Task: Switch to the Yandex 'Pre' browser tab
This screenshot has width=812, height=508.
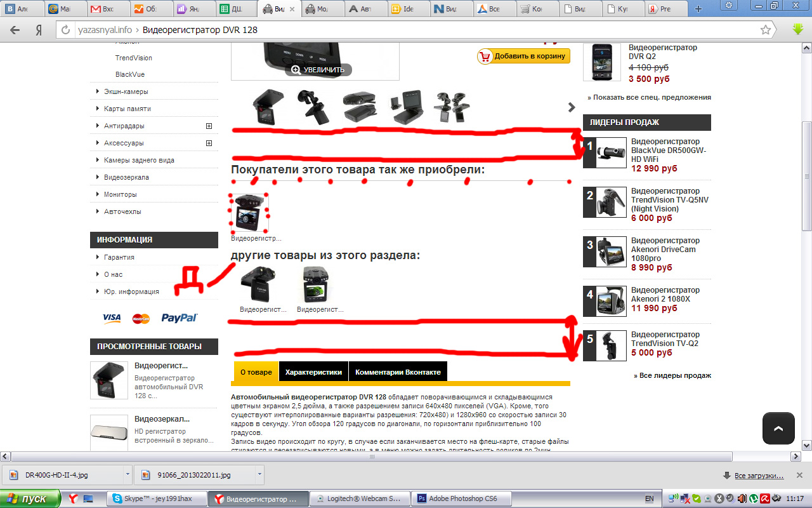Action: pyautogui.click(x=667, y=9)
